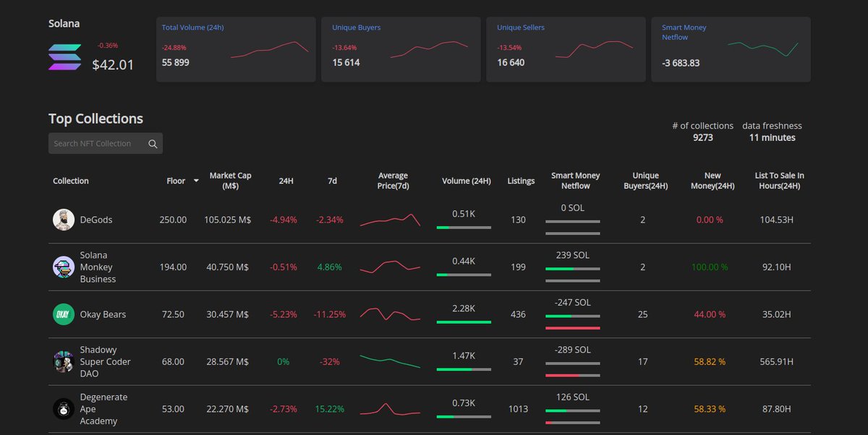Viewport: 868px width, 435px height.
Task: Open the Solana Monkey Business link
Action: [x=98, y=267]
